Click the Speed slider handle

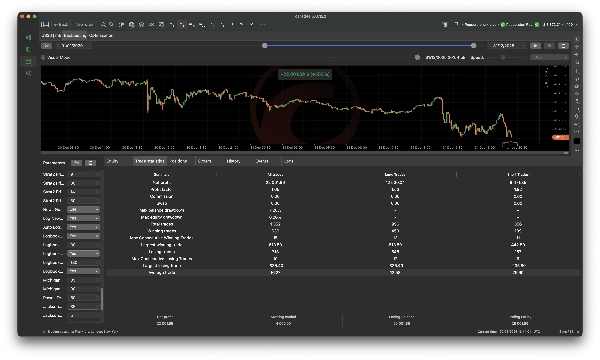pos(503,57)
